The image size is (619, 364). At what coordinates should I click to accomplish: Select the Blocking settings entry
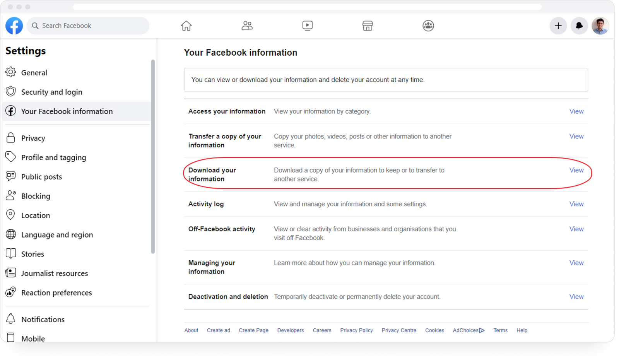[36, 196]
